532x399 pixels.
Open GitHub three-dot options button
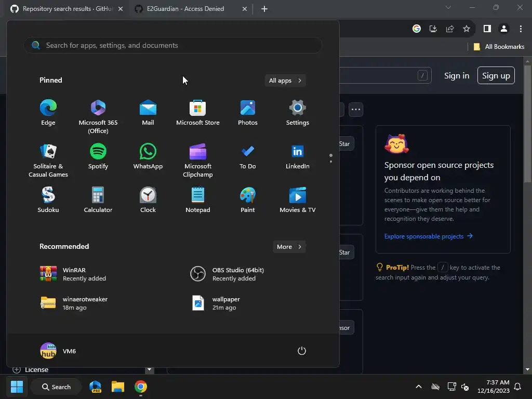pyautogui.click(x=356, y=110)
